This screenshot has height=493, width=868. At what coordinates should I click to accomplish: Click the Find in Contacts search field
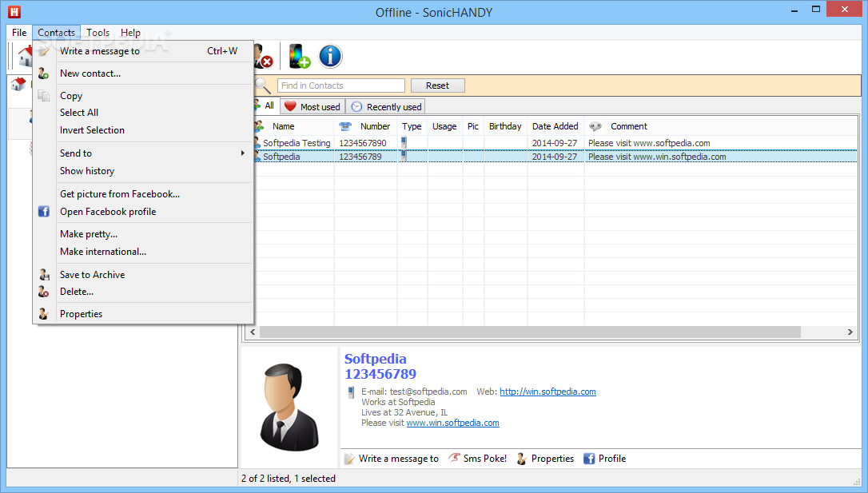pyautogui.click(x=341, y=85)
